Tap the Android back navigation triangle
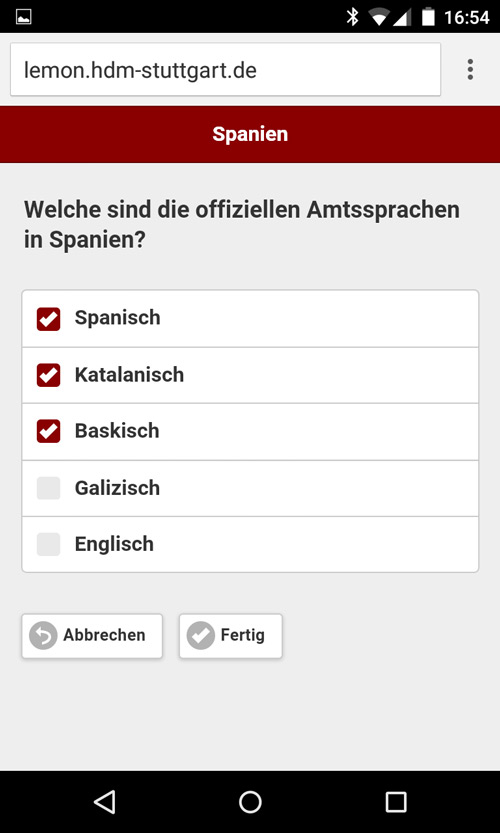The height and width of the screenshot is (833, 500). click(x=105, y=802)
